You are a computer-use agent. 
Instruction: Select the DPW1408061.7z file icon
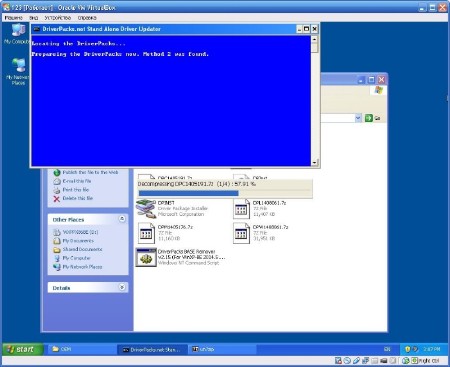pyautogui.click(x=241, y=233)
